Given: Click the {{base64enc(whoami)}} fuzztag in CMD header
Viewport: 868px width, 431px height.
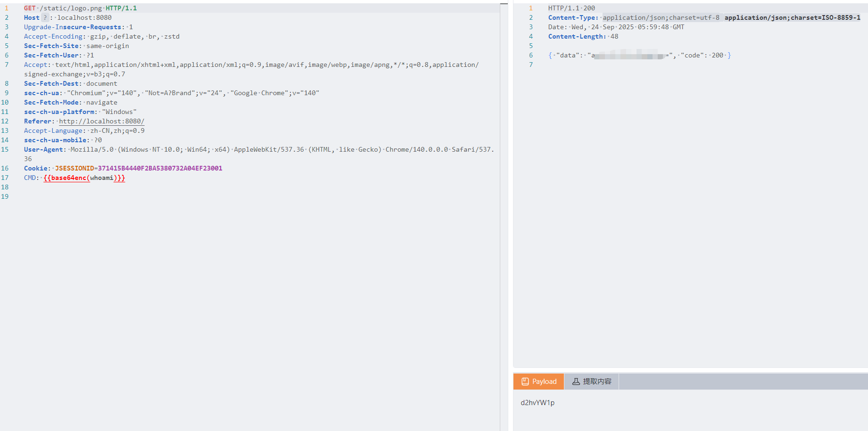Looking at the screenshot, I should 84,178.
